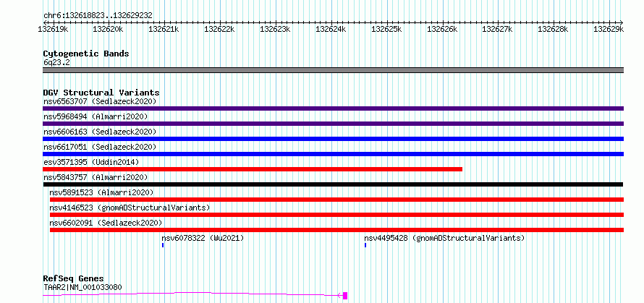Click the gray 6q23.2 cytogenetic band bar
644x303 pixels.
pos(333,70)
